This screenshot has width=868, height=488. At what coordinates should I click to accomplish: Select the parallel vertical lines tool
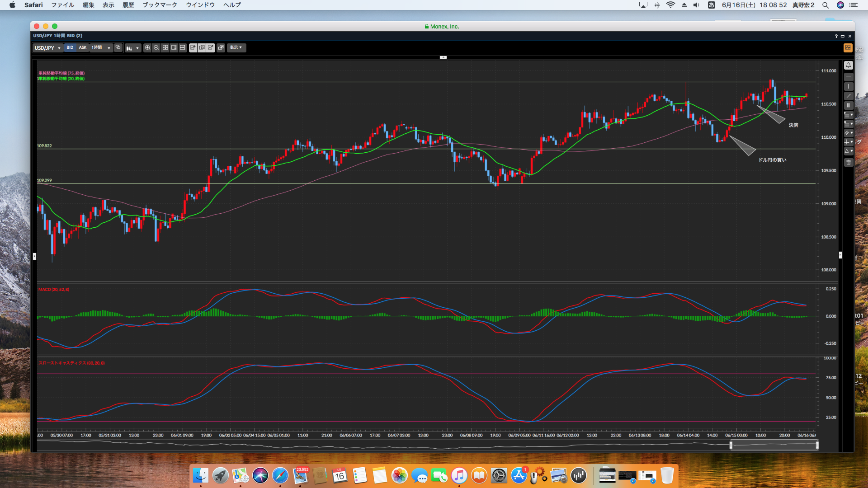pyautogui.click(x=849, y=105)
